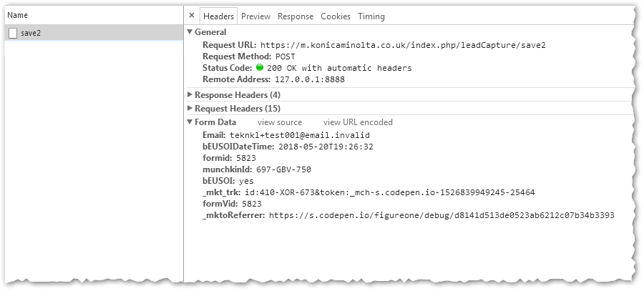This screenshot has width=644, height=291.
Task: Click the save2 file icon
Action: click(13, 33)
